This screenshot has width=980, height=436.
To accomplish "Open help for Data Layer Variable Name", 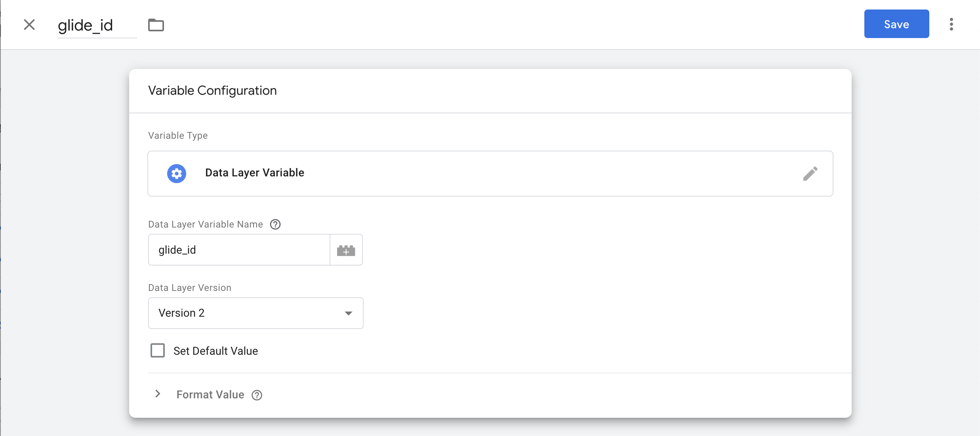I will [x=275, y=224].
